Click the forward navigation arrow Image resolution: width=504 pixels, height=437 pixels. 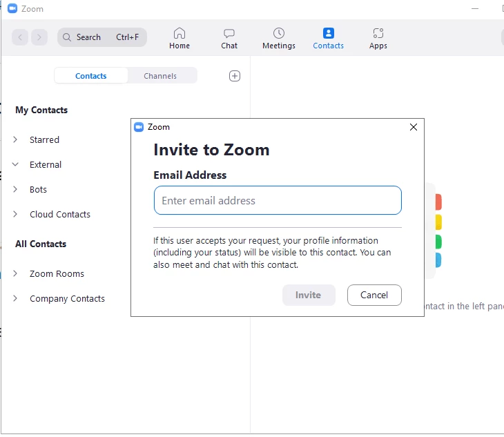[39, 37]
